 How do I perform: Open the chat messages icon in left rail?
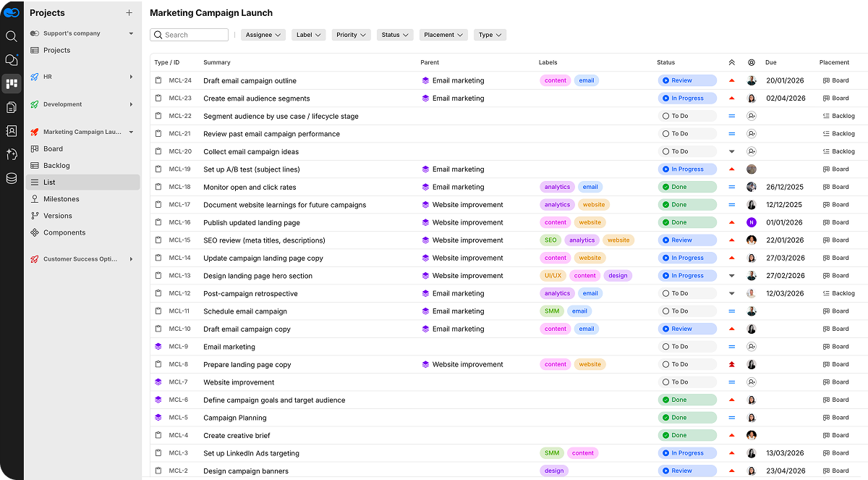tap(11, 59)
